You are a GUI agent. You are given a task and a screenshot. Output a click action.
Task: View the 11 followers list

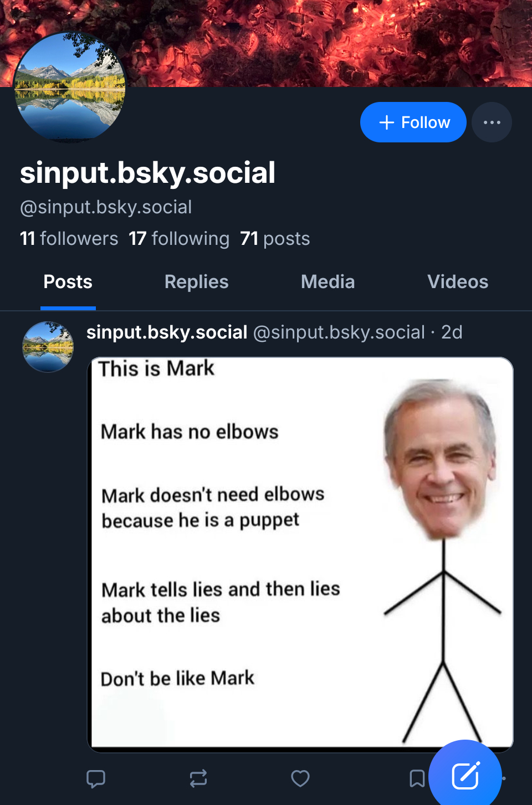pyautogui.click(x=69, y=239)
